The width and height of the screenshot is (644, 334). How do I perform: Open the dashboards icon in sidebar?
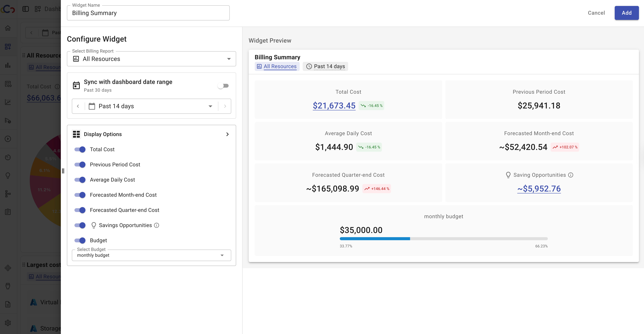(x=8, y=47)
